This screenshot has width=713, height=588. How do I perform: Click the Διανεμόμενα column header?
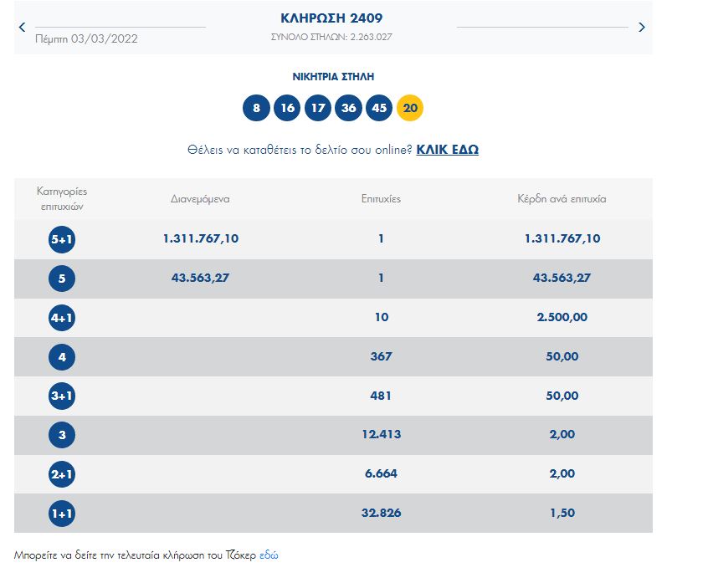point(200,199)
